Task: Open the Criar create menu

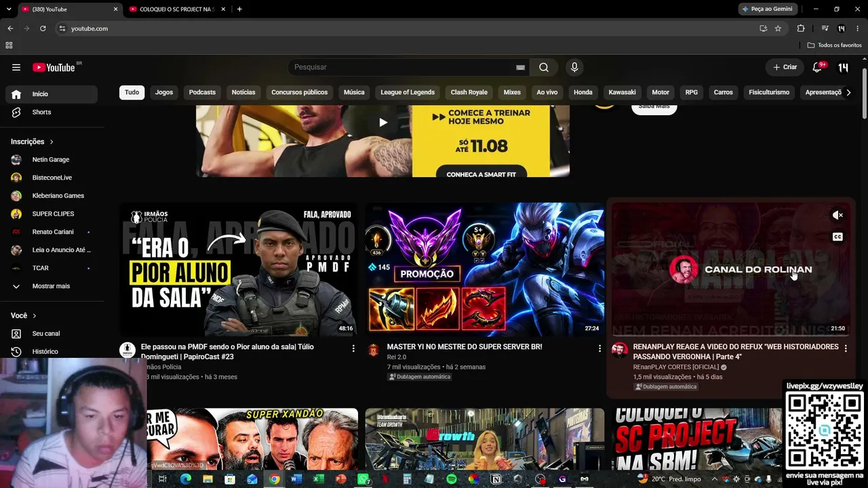Action: pyautogui.click(x=785, y=67)
